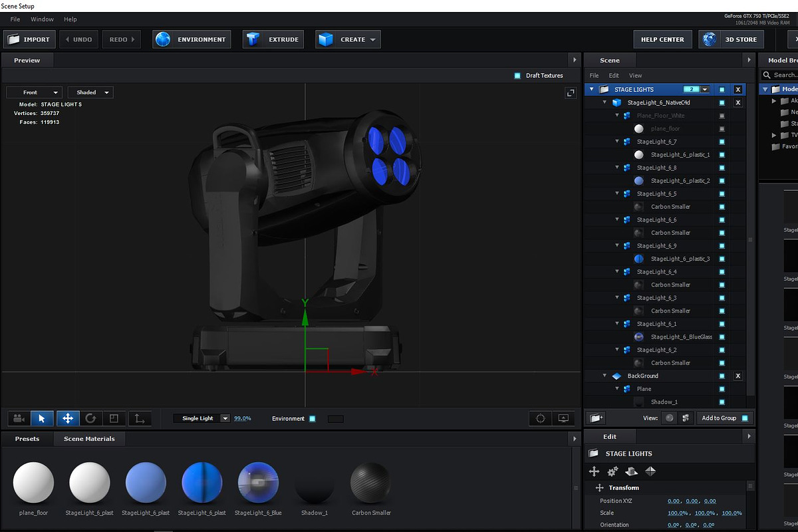Open the gears settings icon in Edit panel
This screenshot has height=532, width=798.
coord(613,471)
